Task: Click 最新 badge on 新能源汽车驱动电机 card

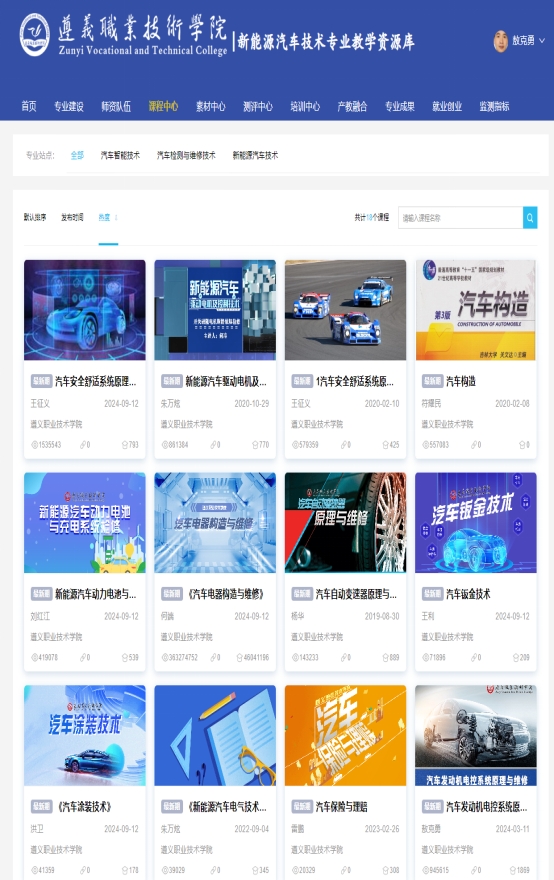Action: click(171, 382)
